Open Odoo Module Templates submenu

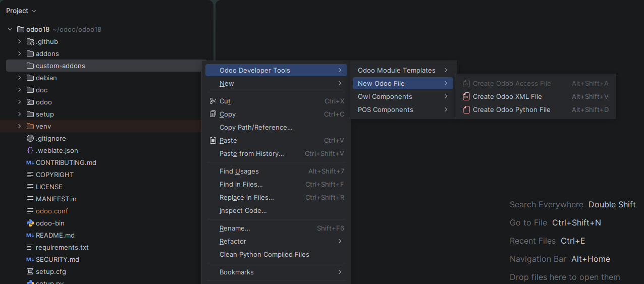(x=403, y=70)
